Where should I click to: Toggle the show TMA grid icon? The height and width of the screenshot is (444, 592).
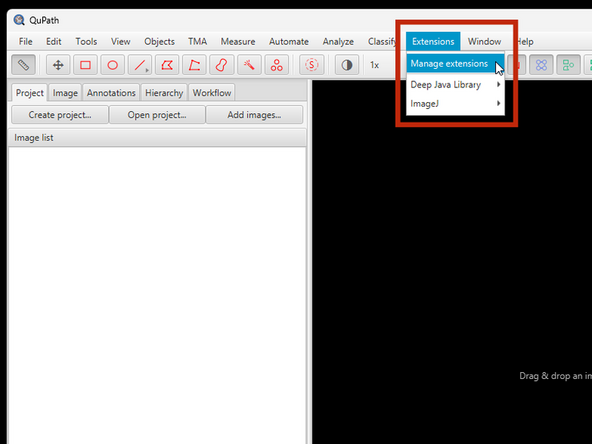[x=541, y=65]
